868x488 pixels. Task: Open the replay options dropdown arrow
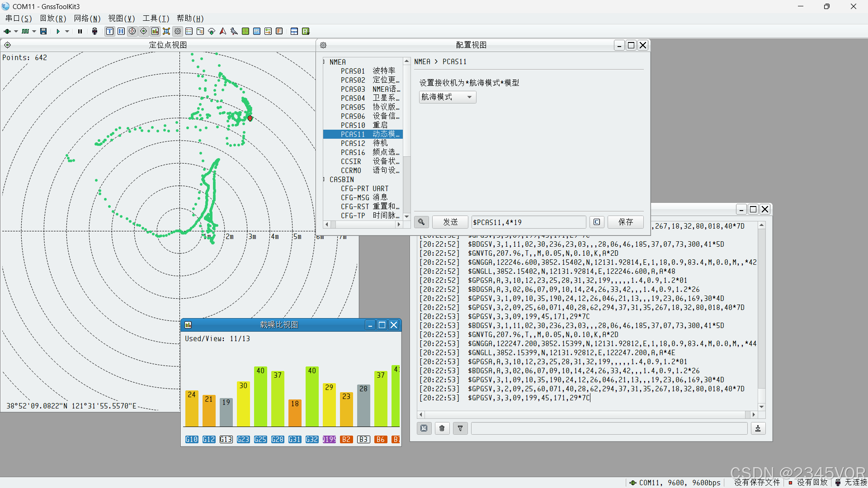click(67, 31)
